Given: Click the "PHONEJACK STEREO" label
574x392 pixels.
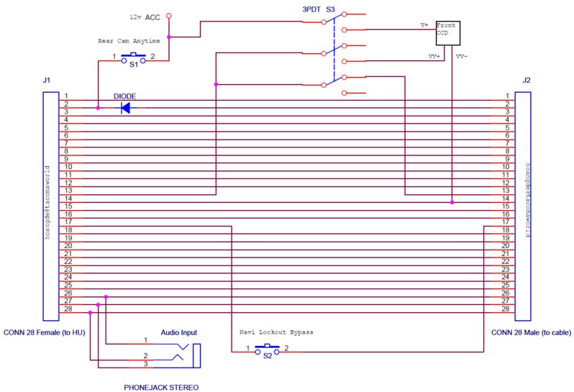Looking at the screenshot, I should 161,387.
